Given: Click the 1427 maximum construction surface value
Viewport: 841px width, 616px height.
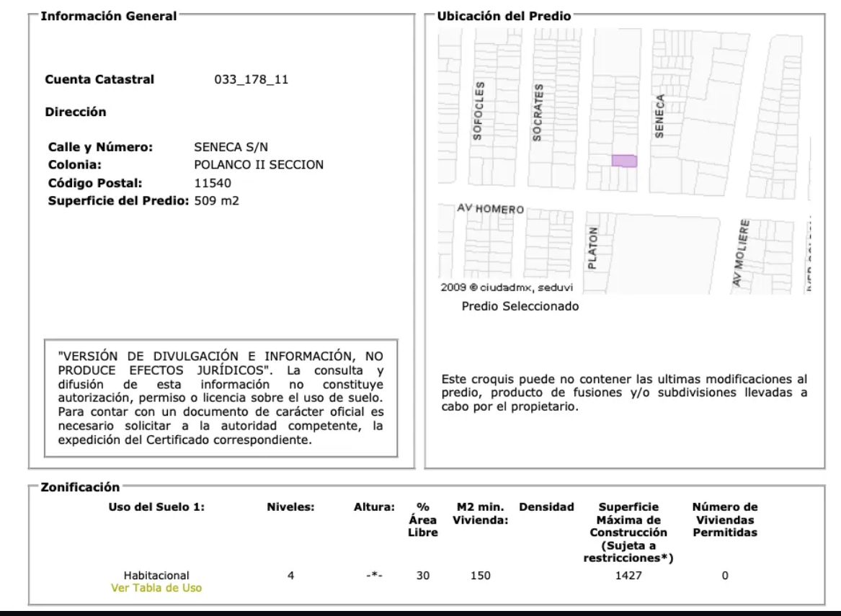Looking at the screenshot, I should tap(628, 576).
